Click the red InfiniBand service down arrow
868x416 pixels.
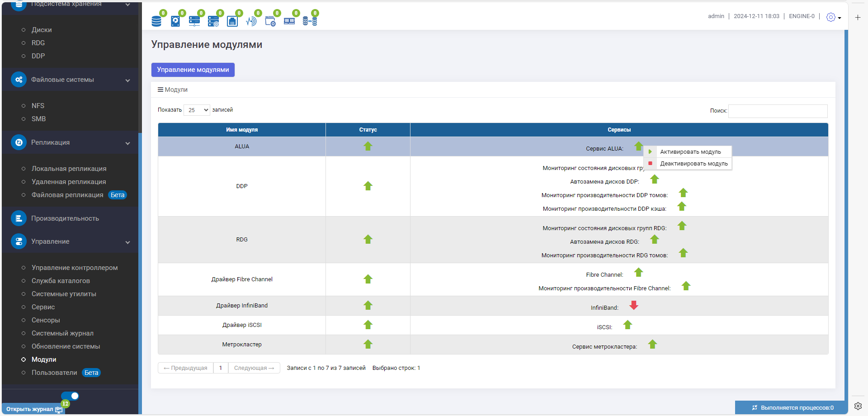click(634, 306)
